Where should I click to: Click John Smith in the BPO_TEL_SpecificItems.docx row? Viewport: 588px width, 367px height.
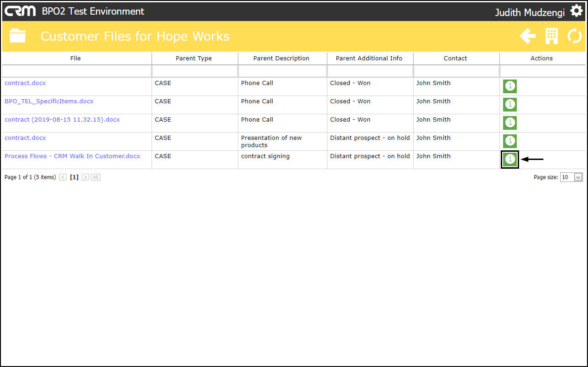click(x=433, y=101)
